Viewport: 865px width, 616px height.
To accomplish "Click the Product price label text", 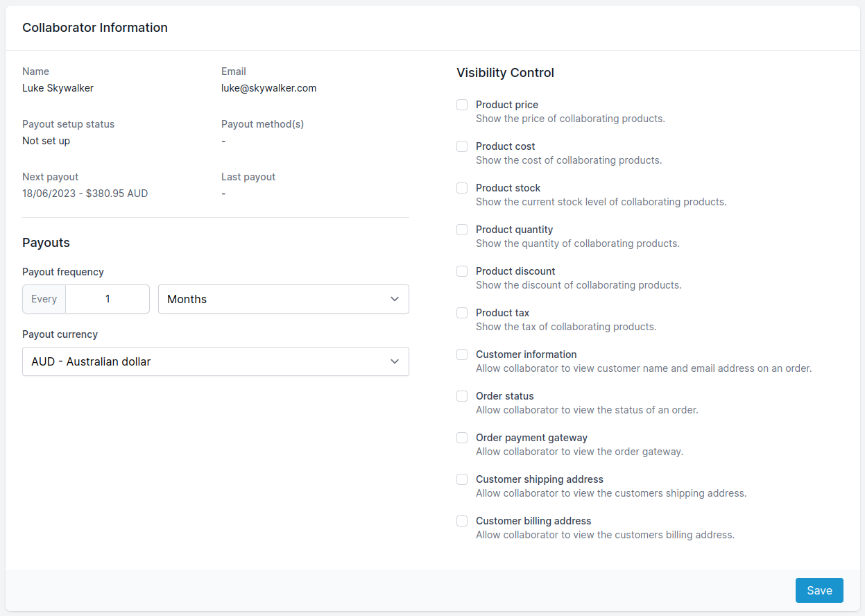I will point(507,105).
